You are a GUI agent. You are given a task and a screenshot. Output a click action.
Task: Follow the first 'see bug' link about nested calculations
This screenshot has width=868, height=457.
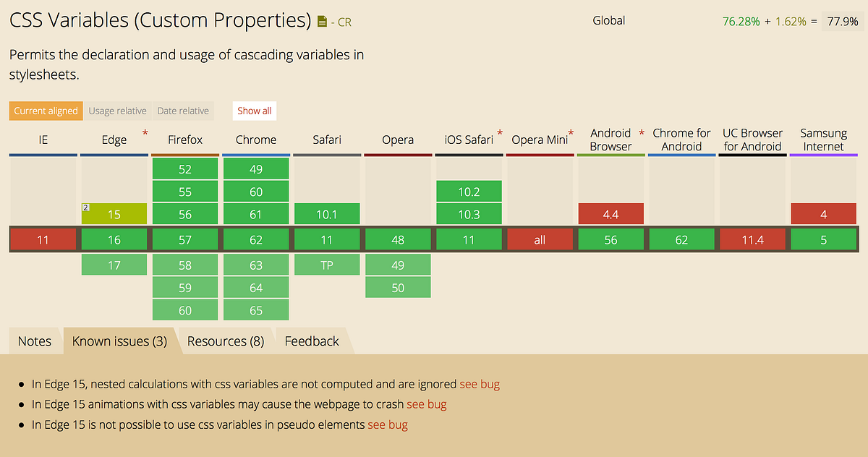click(480, 384)
